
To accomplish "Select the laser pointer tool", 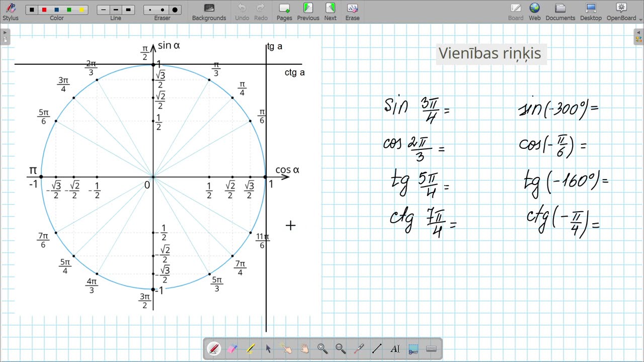I will coord(359,348).
